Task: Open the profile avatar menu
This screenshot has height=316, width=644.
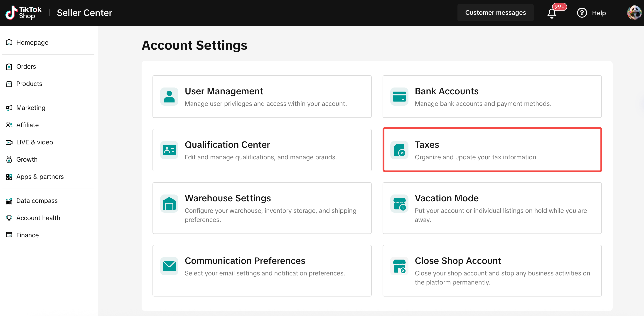Action: click(634, 13)
